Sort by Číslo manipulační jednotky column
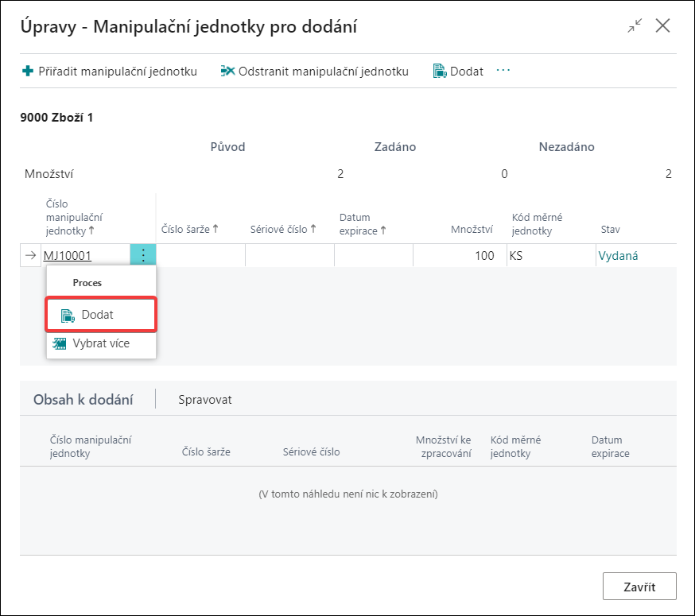Screen dimensions: 695x616 coord(74,217)
